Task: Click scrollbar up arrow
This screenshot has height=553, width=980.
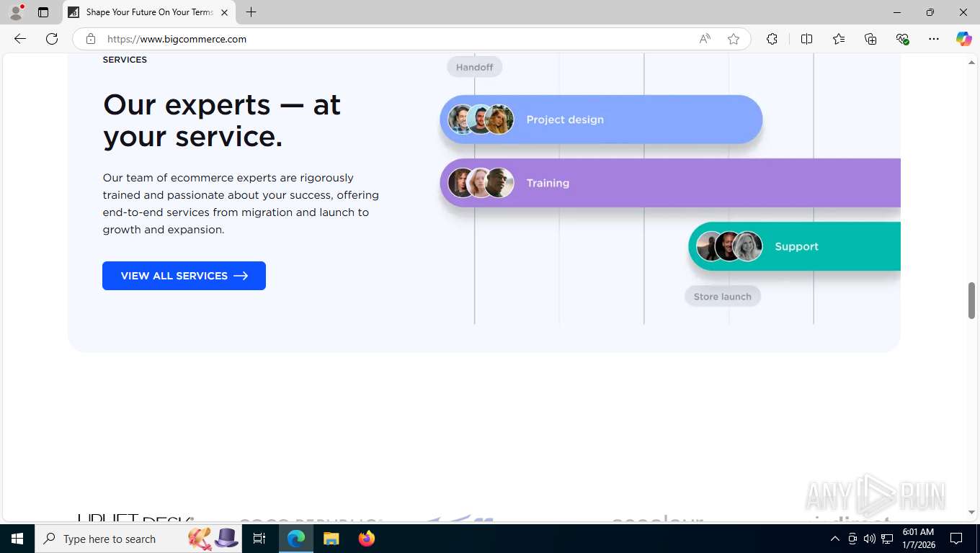Action: point(971,63)
